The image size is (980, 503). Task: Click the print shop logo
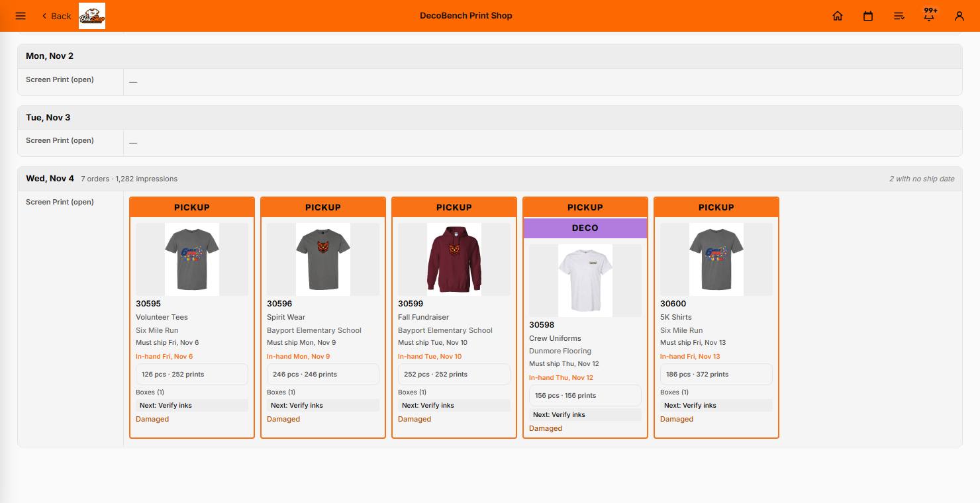click(92, 16)
